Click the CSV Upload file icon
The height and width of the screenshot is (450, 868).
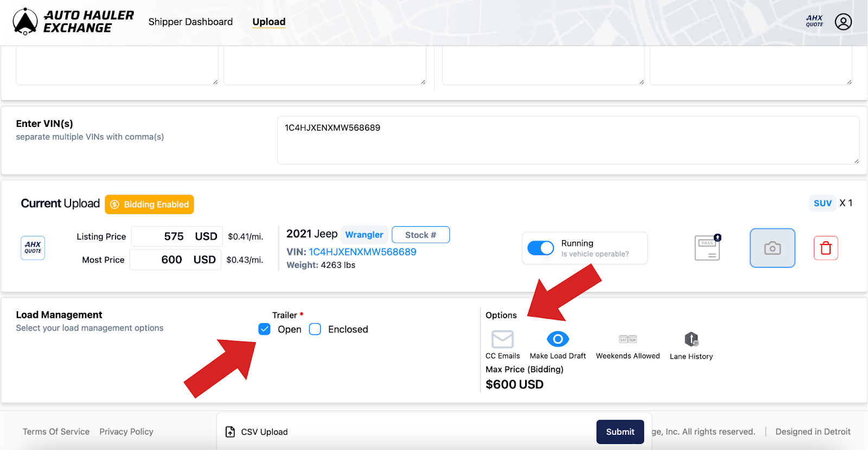[230, 432]
